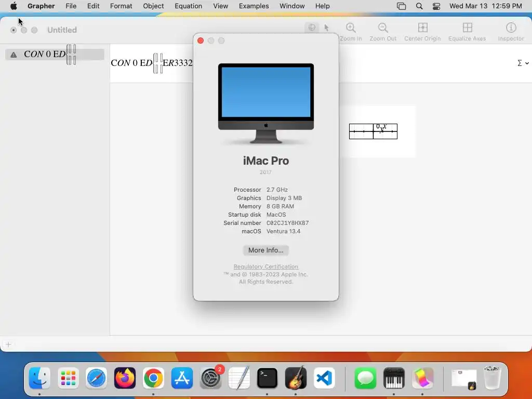Click the serial number C02CJ1Y8HX87
532x399 pixels.
pyautogui.click(x=287, y=223)
